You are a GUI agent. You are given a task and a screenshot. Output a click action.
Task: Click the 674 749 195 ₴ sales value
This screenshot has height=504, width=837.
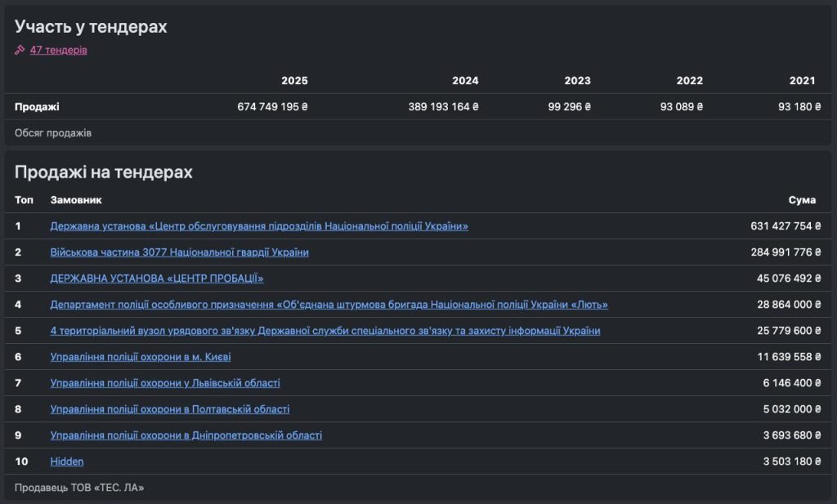[x=272, y=107]
